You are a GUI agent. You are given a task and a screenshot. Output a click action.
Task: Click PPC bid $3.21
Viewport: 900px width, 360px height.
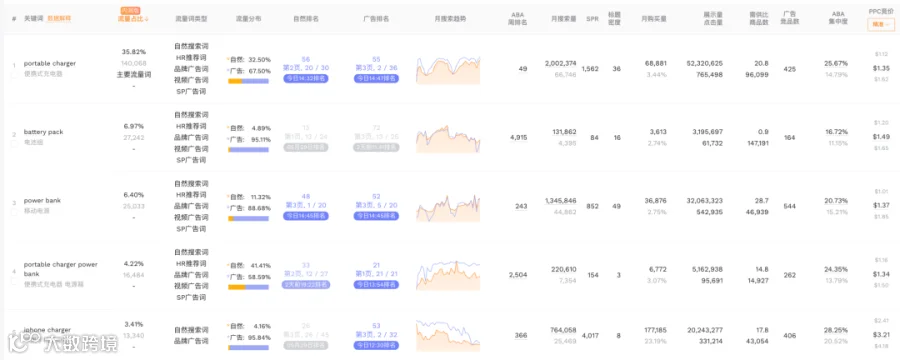click(x=881, y=334)
